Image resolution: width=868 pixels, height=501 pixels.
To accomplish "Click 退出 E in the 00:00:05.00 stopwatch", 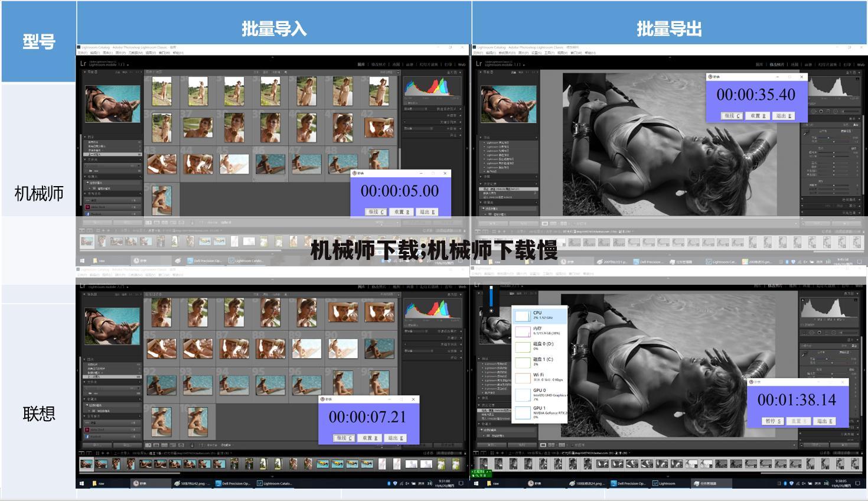I will tap(427, 212).
